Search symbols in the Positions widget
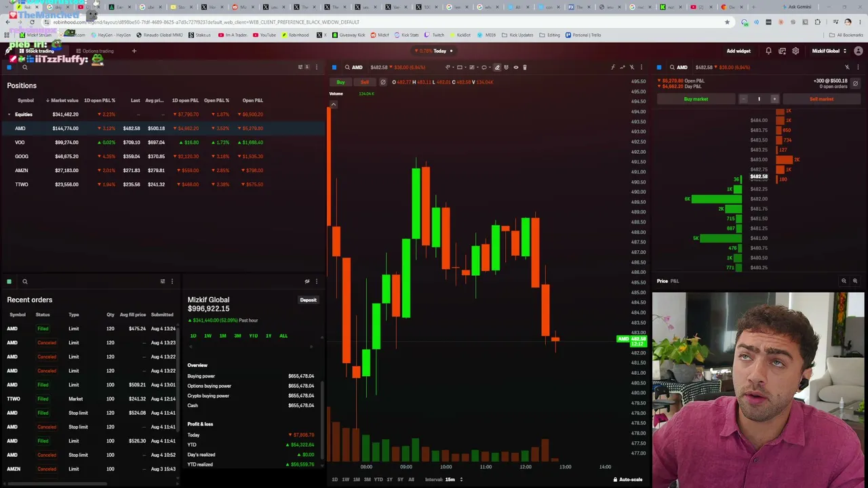The height and width of the screenshot is (488, 868). click(24, 67)
